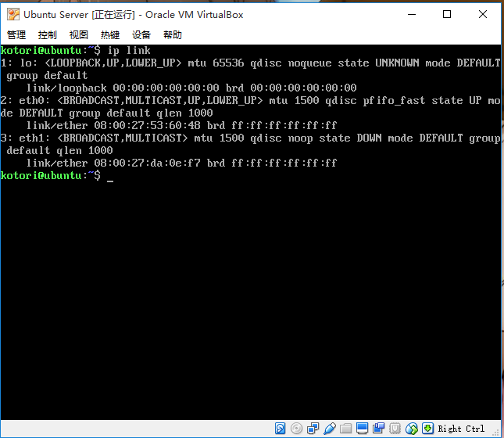Click the display monitor status icon
The height and width of the screenshot is (438, 504).
(x=363, y=429)
